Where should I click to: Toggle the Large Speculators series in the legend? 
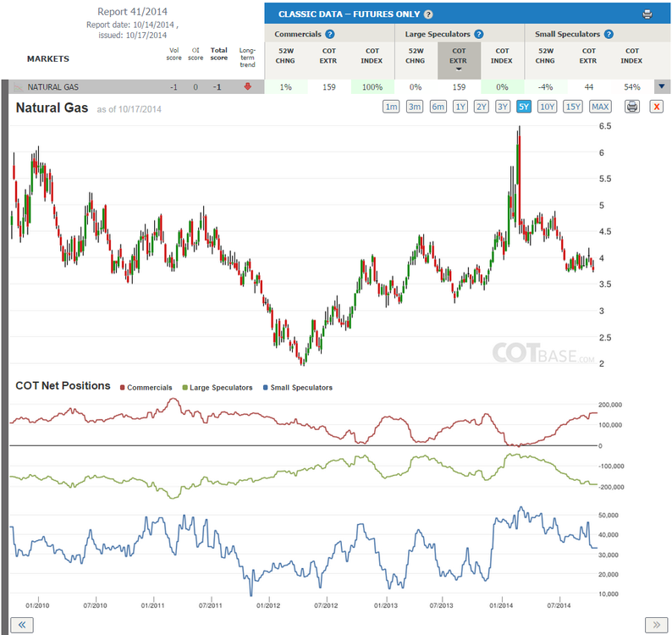coord(218,388)
